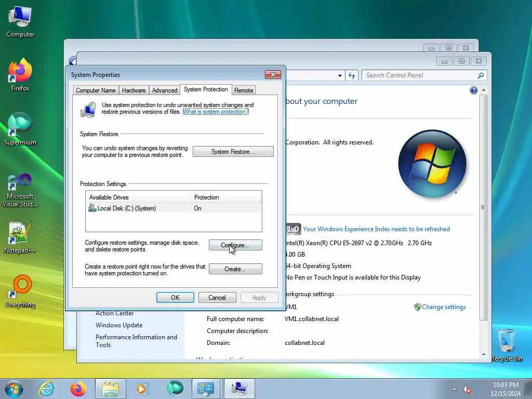Open the Windows Start orb
The image size is (532, 399).
14,389
